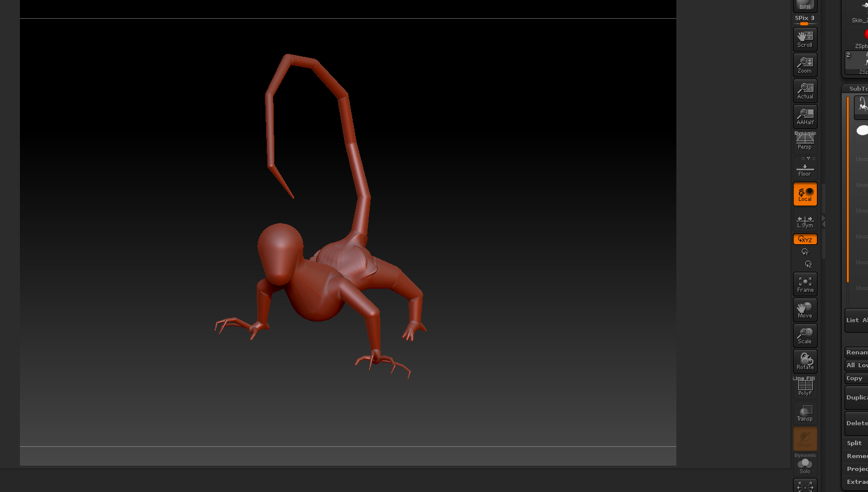Toggle PolyF polyframe display
The image size is (868, 492).
(x=805, y=387)
